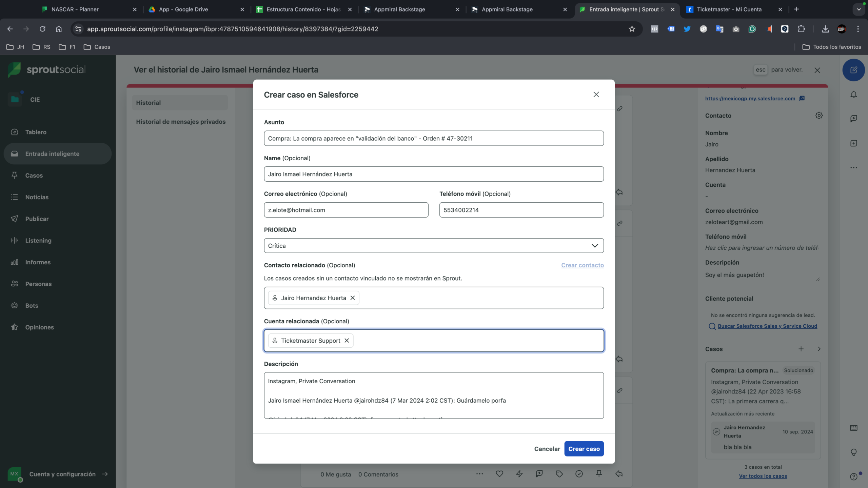Bookmark this page with the star icon

point(632,29)
